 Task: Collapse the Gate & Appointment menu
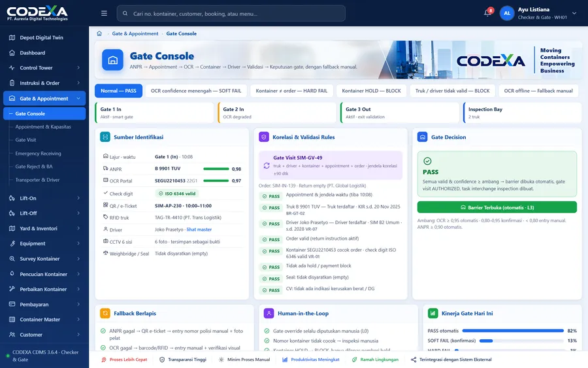point(78,98)
